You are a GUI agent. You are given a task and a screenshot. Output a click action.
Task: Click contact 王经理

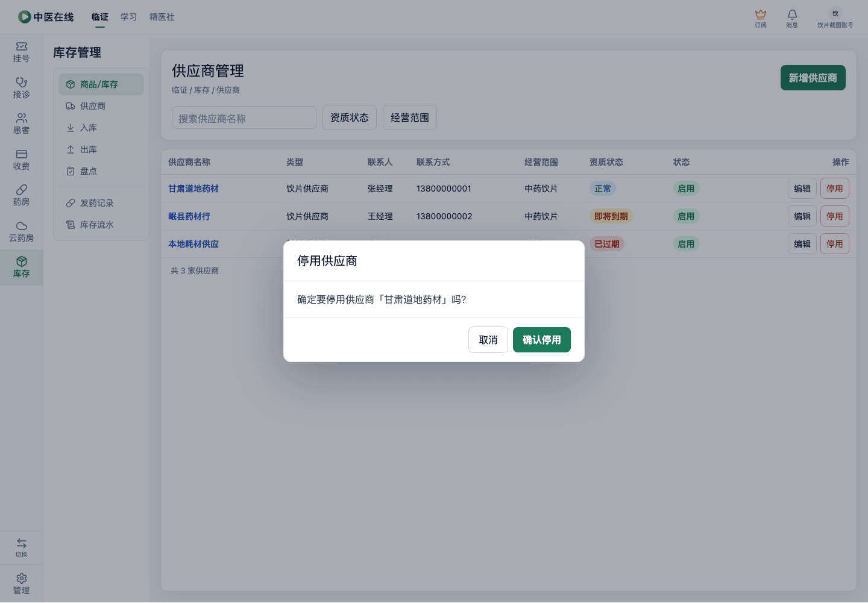[380, 216]
